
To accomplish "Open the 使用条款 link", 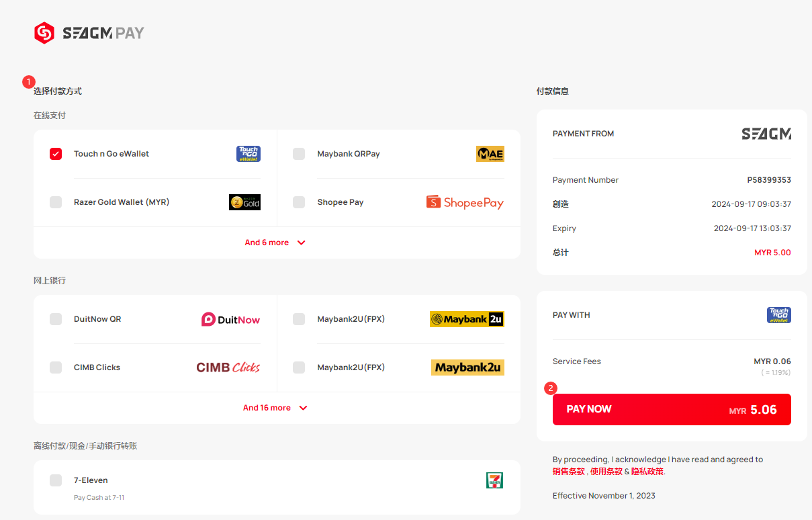I will pos(606,472).
